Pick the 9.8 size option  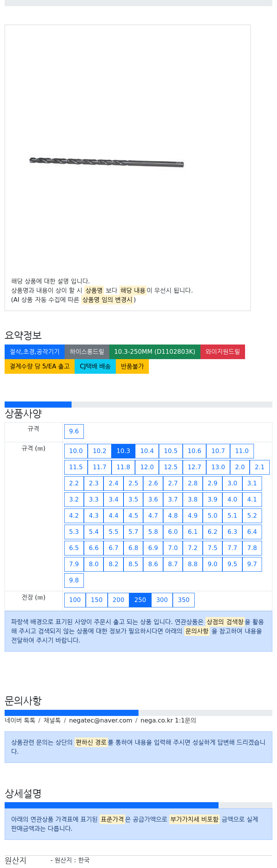pos(74,580)
